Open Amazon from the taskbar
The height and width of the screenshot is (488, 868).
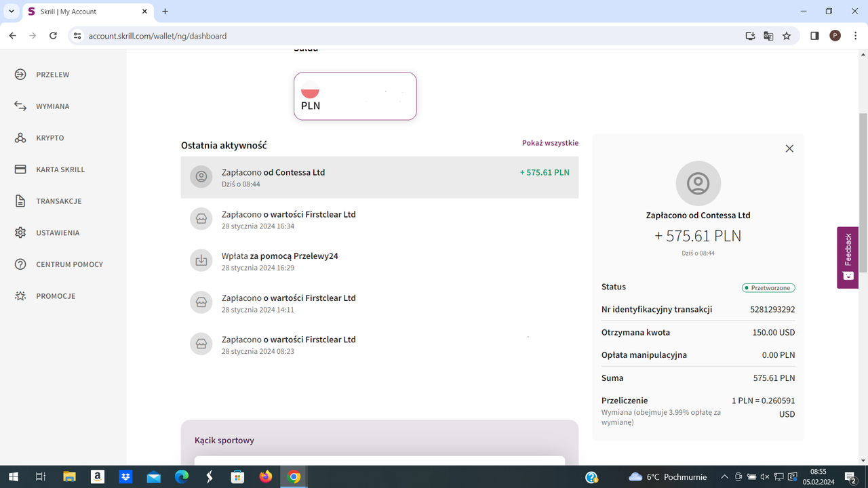coord(97,477)
